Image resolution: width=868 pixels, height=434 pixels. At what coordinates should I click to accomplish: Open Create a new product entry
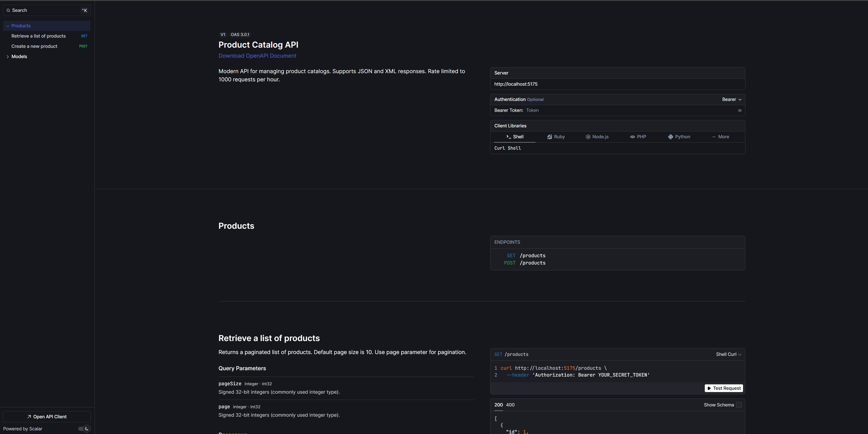tap(34, 46)
